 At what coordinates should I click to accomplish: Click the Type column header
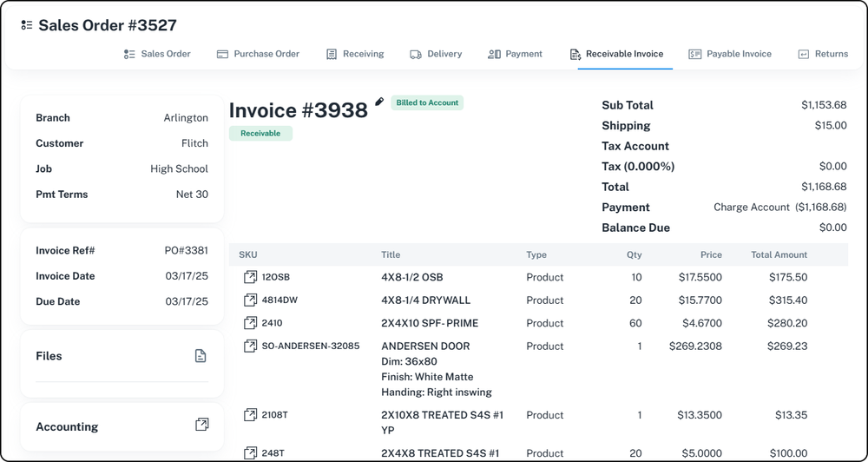[536, 254]
